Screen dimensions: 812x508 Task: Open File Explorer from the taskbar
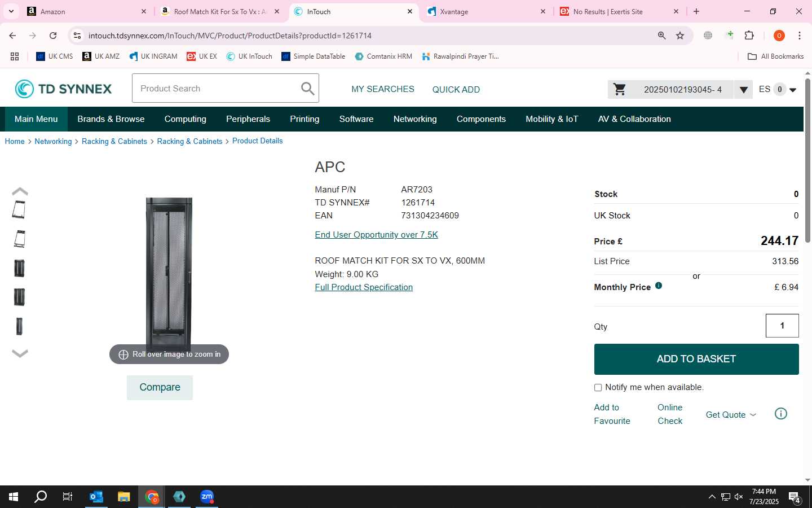tap(124, 497)
